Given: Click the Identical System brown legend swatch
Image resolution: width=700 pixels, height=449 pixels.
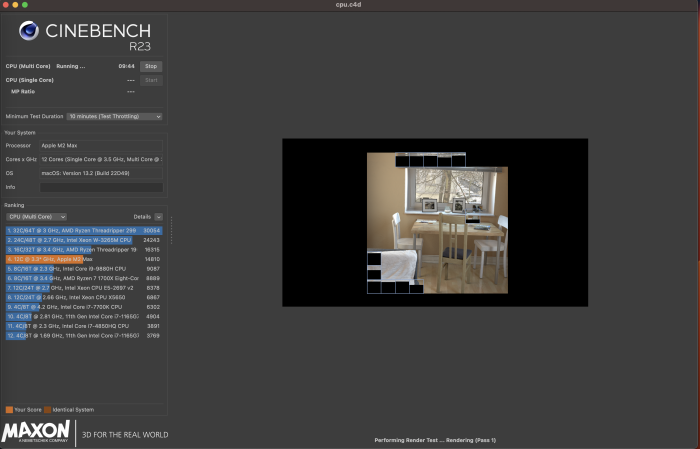Looking at the screenshot, I should click(48, 410).
